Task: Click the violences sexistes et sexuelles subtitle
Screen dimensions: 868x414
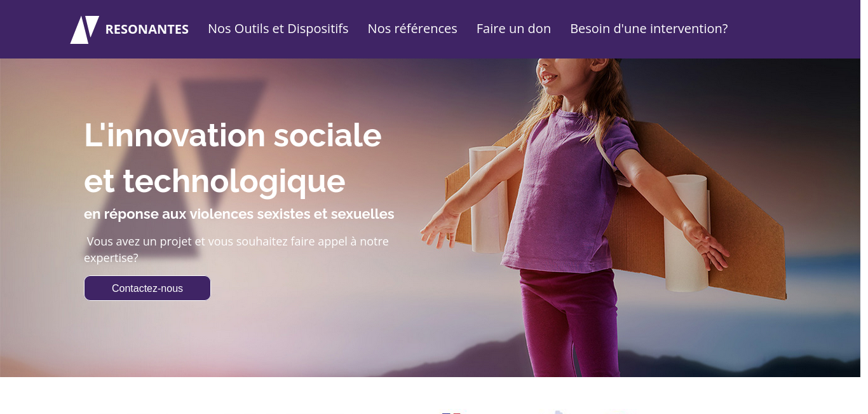Action: [239, 214]
